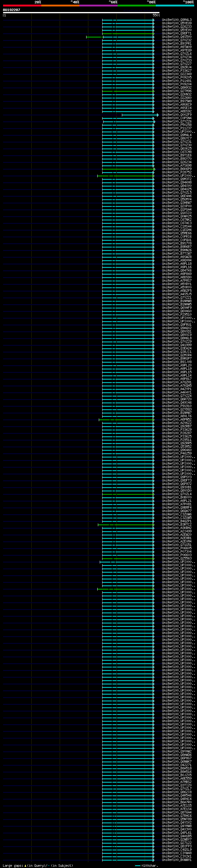
Task: Select the UniRef100_P33629 label
Action: [x=177, y=430]
